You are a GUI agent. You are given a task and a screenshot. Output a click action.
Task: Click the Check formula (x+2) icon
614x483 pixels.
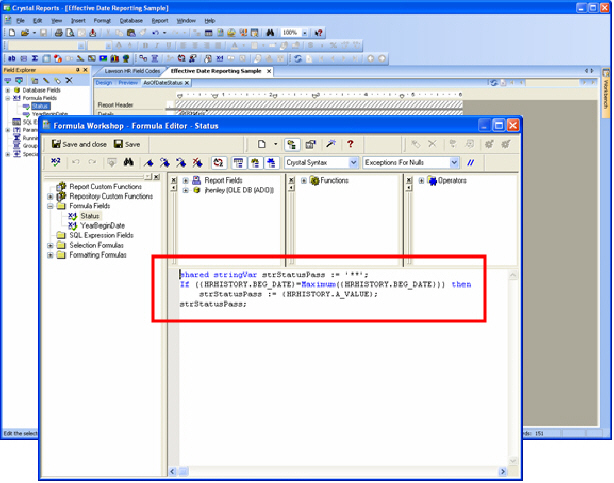click(56, 162)
